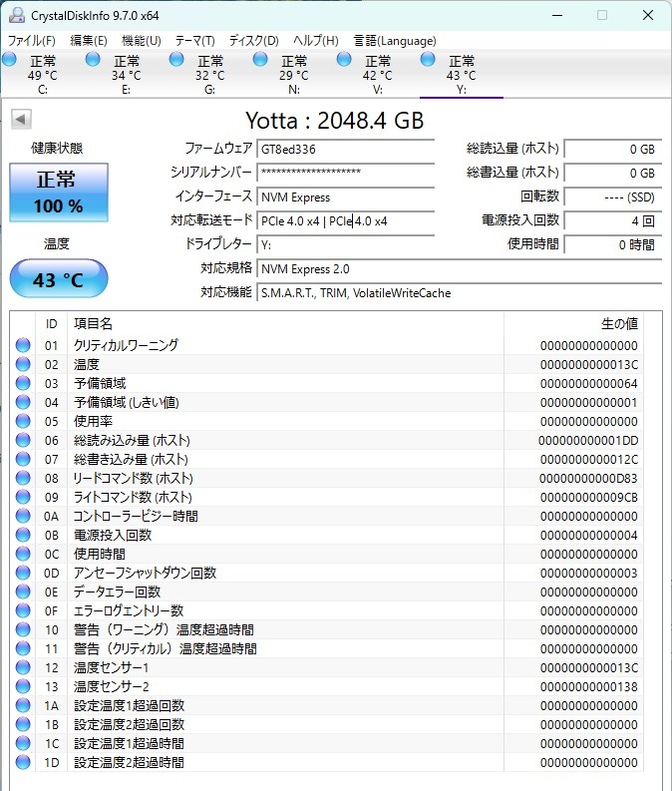Open the ファイル(F) menu
672x791 pixels.
click(x=31, y=40)
